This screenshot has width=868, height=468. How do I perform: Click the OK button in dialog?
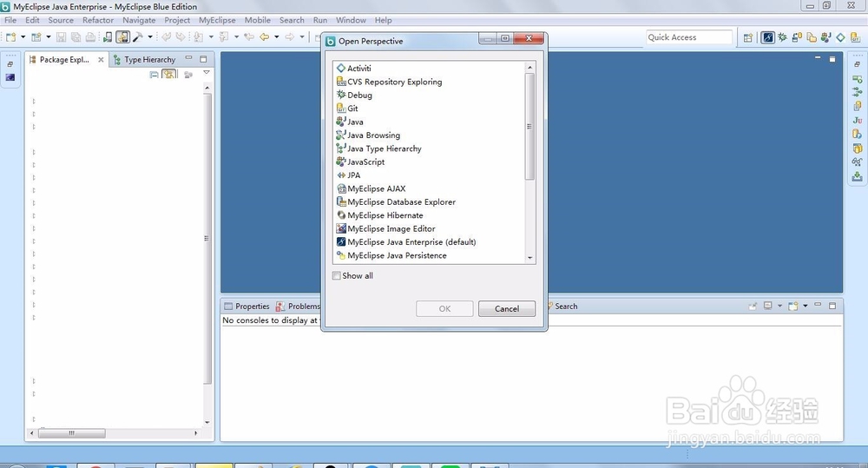(444, 308)
